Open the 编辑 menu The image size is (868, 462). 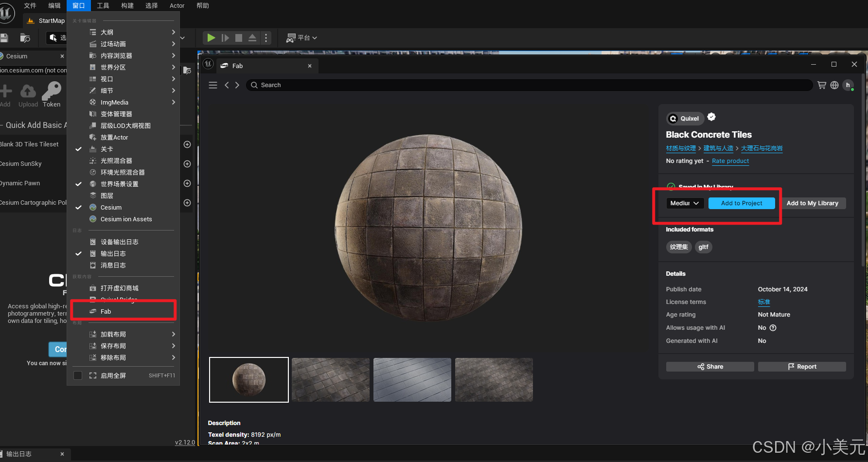click(x=54, y=5)
